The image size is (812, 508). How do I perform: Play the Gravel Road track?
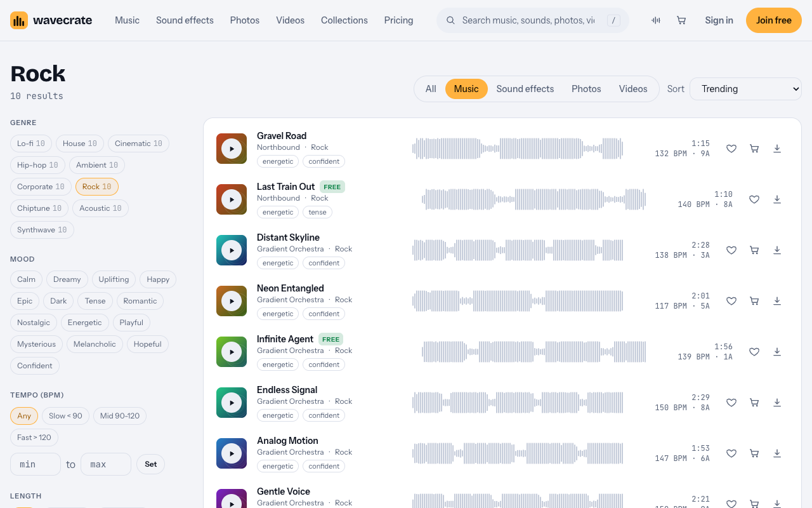coord(232,149)
